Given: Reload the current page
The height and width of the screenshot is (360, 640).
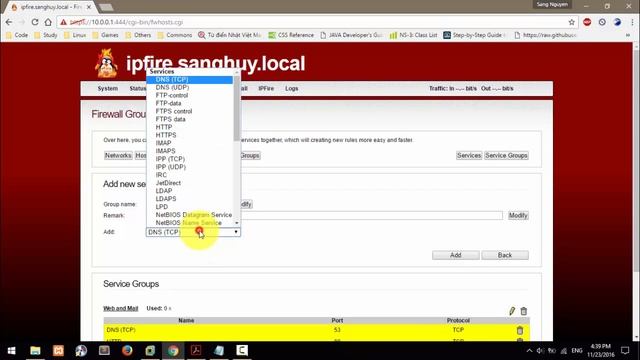Looking at the screenshot, I should pos(35,22).
